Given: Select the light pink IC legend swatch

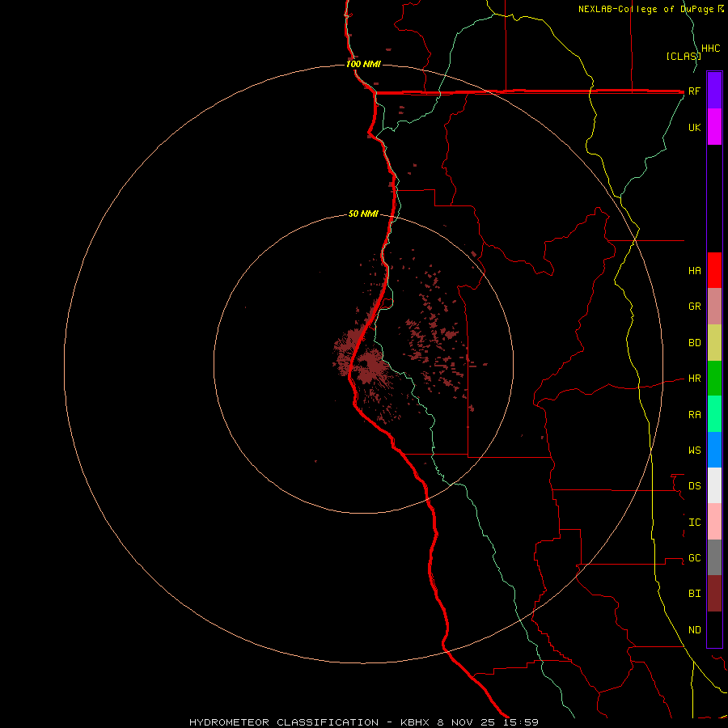Looking at the screenshot, I should (714, 522).
